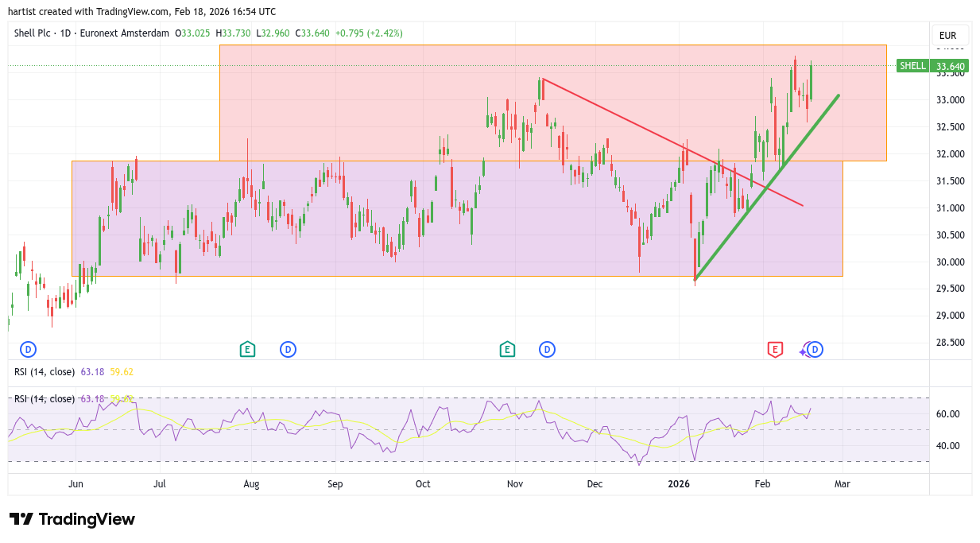
Task: Select the RSI legend inside the indicator pane
Action: (x=45, y=399)
